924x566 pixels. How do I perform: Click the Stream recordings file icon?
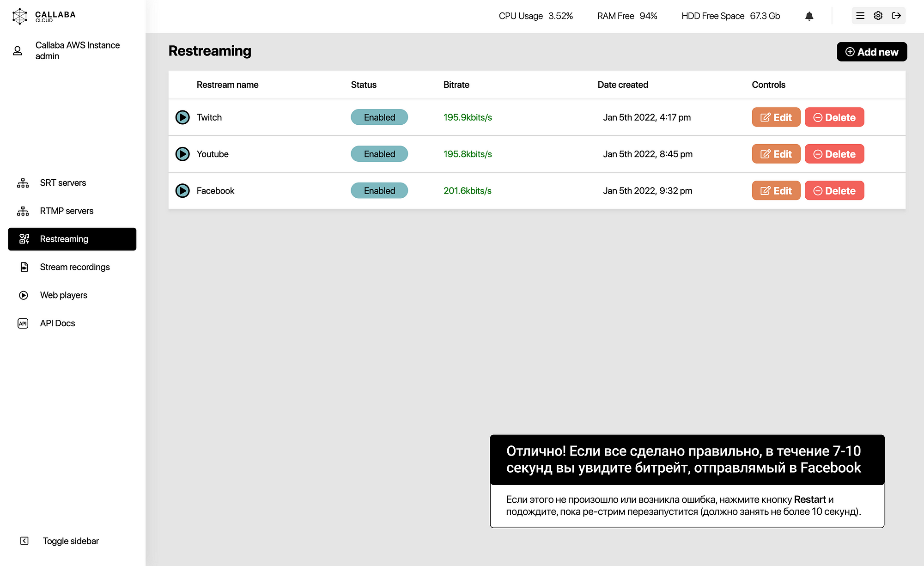pos(24,267)
